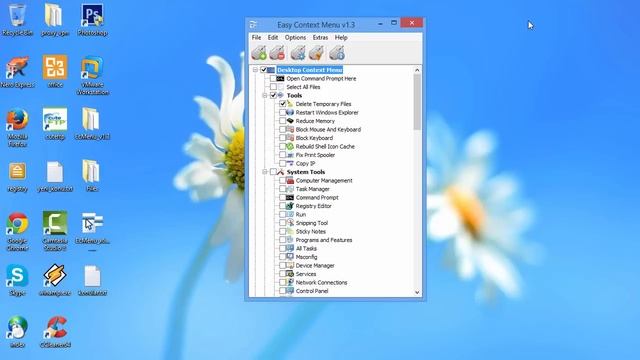640x360 pixels.
Task: Select the CCleaner64 desktop shortcut
Action: pos(56,332)
